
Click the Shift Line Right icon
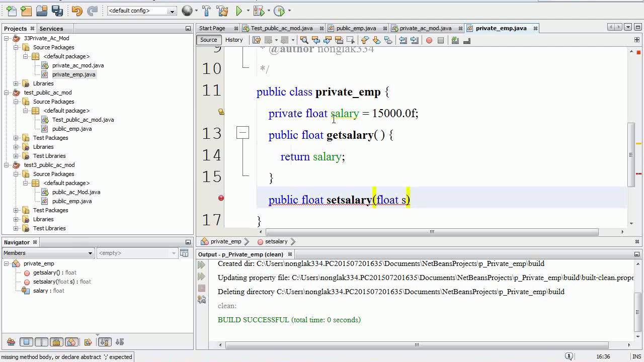click(415, 40)
